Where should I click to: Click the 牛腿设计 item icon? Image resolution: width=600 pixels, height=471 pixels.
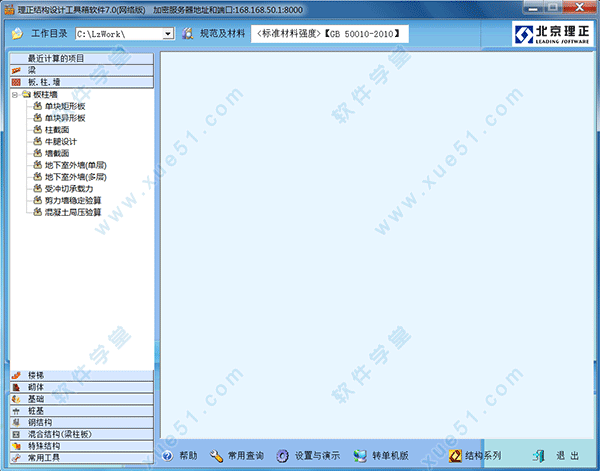click(x=38, y=141)
